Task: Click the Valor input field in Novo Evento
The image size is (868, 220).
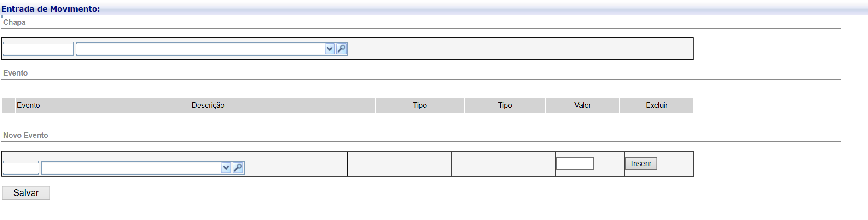Action: coord(575,163)
